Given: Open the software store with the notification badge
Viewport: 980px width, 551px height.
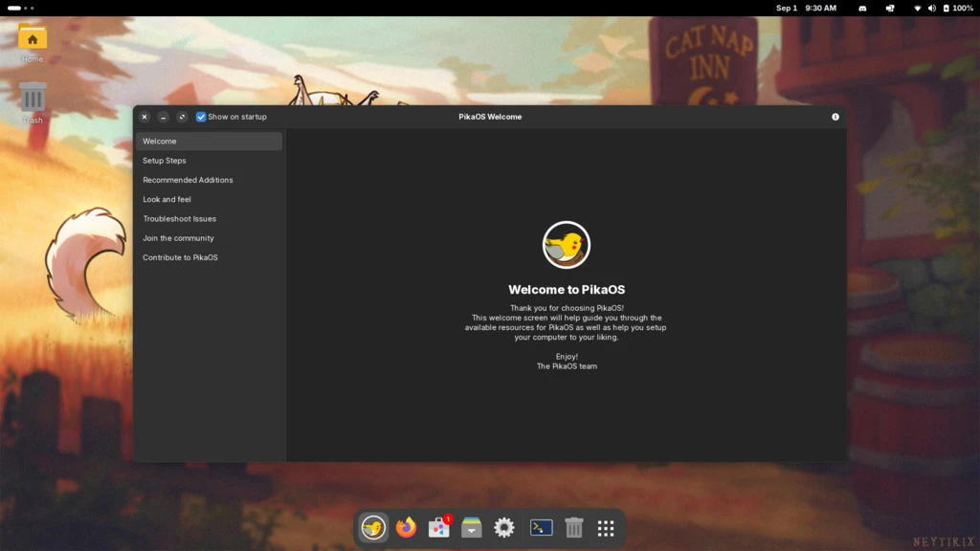Looking at the screenshot, I should tap(438, 527).
